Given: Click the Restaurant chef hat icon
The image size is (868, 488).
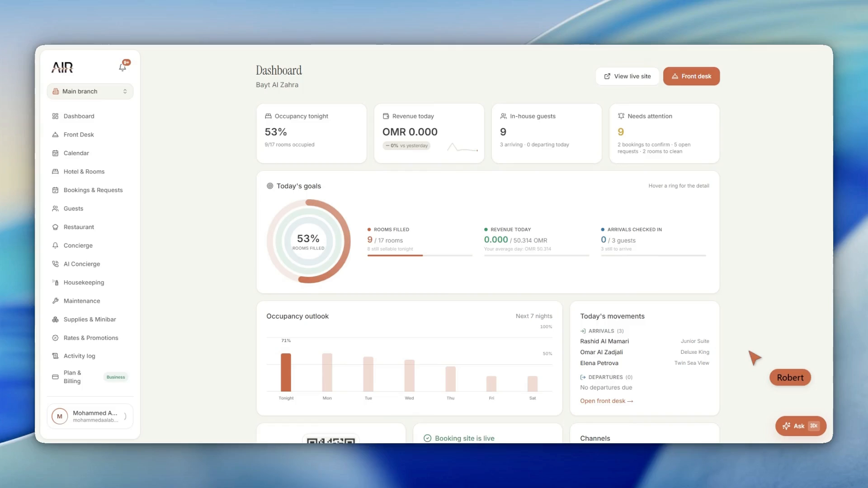Looking at the screenshot, I should click(x=55, y=227).
